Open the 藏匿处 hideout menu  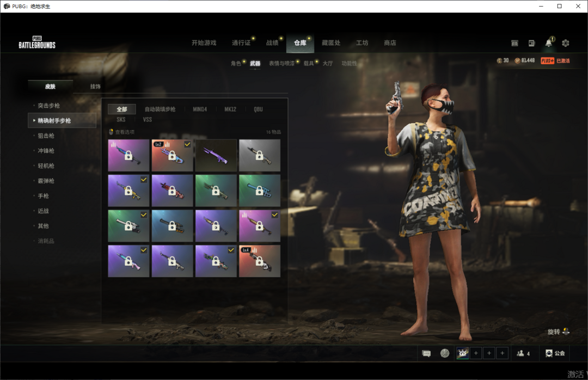coord(331,43)
